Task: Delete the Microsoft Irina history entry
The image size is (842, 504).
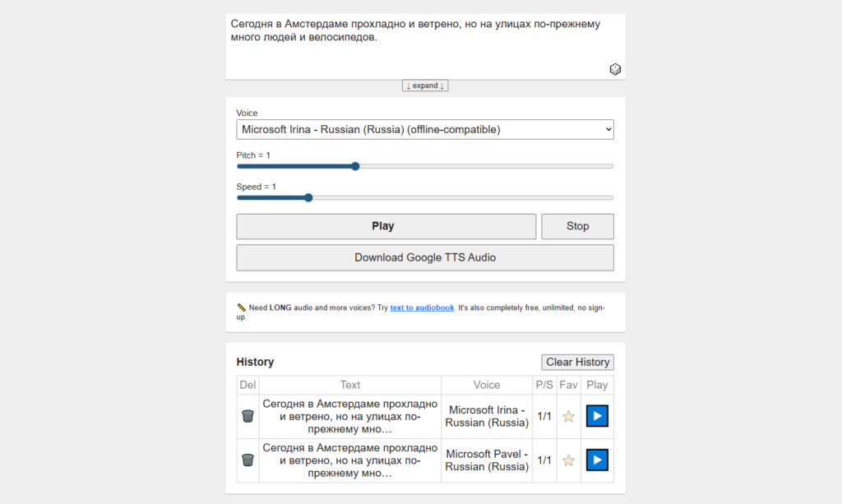Action: pos(248,416)
